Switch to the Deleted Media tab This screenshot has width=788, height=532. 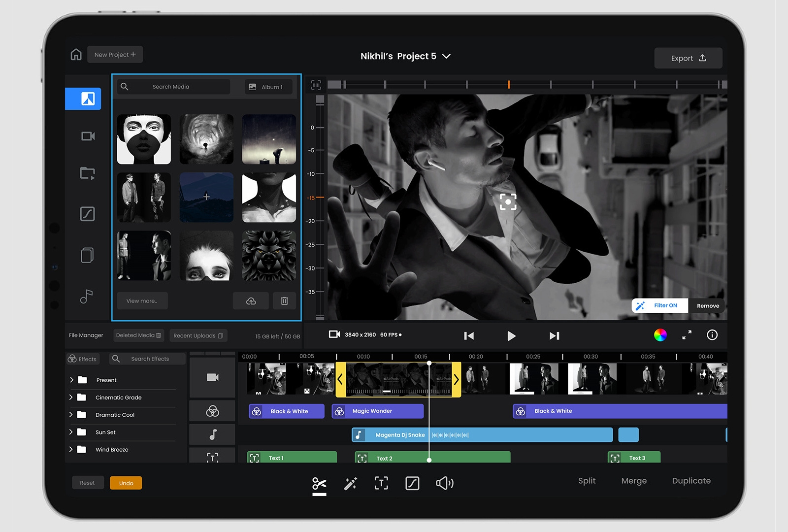[x=138, y=335]
